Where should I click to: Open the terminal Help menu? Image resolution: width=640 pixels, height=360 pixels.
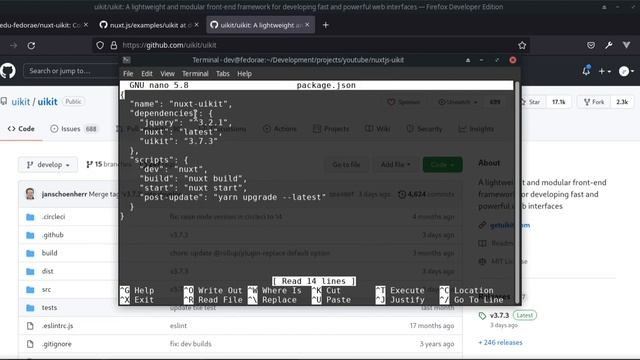point(244,74)
